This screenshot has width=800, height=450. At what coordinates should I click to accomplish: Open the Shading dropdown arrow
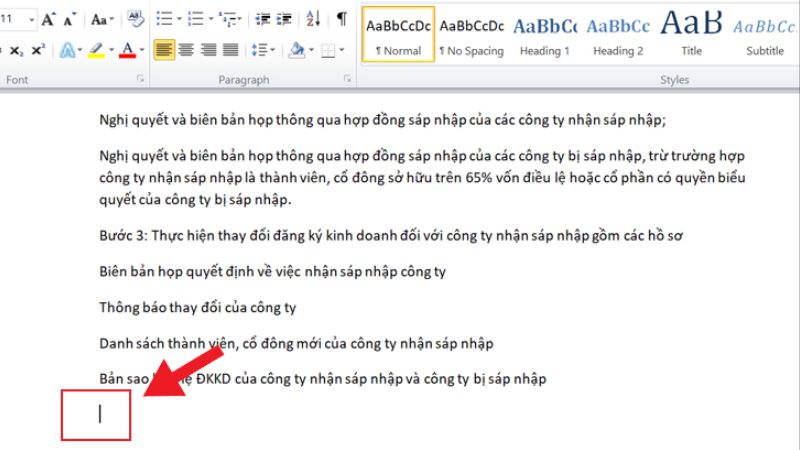(x=312, y=50)
